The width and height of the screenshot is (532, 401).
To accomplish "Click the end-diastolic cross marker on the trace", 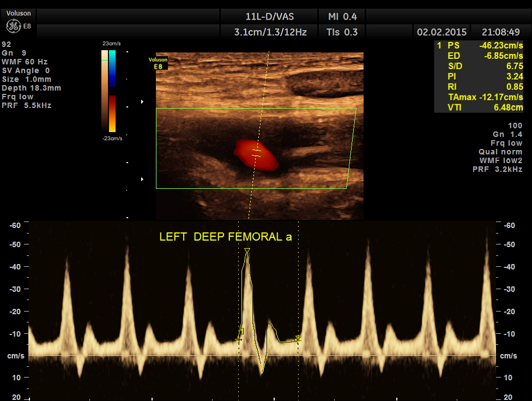I will tap(298, 339).
